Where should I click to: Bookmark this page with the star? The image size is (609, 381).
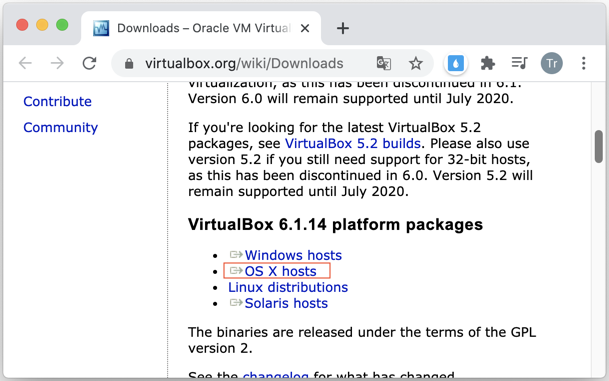(416, 63)
